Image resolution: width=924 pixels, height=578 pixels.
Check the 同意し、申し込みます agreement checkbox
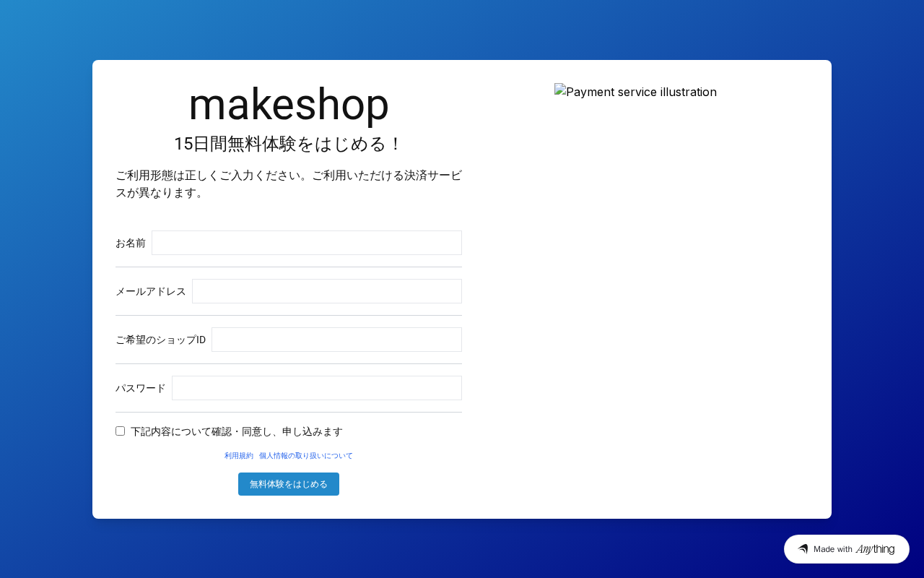coord(120,431)
